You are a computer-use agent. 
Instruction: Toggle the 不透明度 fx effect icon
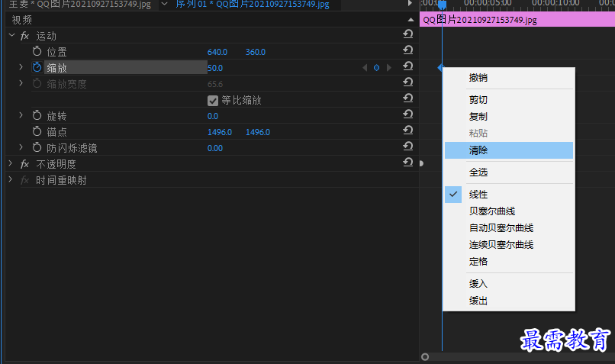pos(24,164)
